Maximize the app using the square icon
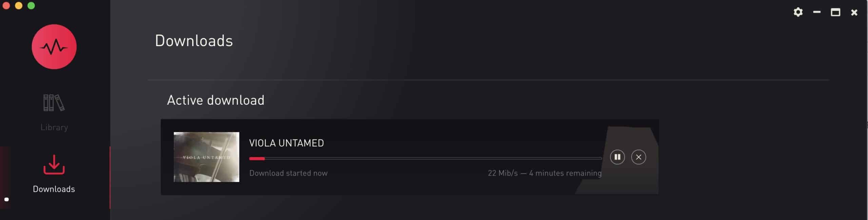Viewport: 868px width, 220px height. point(835,12)
